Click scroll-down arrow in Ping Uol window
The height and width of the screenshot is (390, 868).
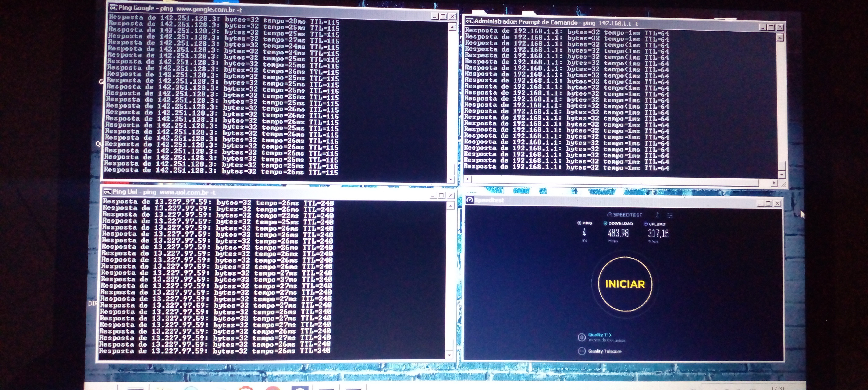pos(449,355)
